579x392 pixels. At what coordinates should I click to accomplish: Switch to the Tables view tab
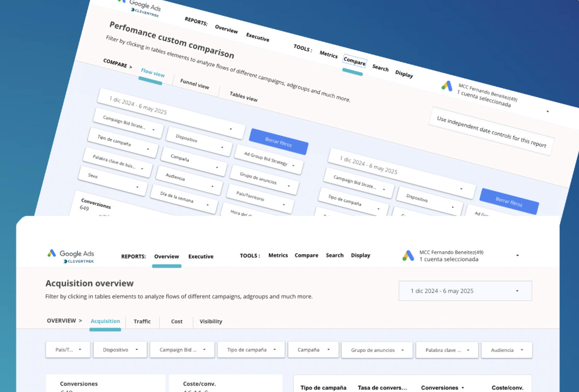click(244, 96)
